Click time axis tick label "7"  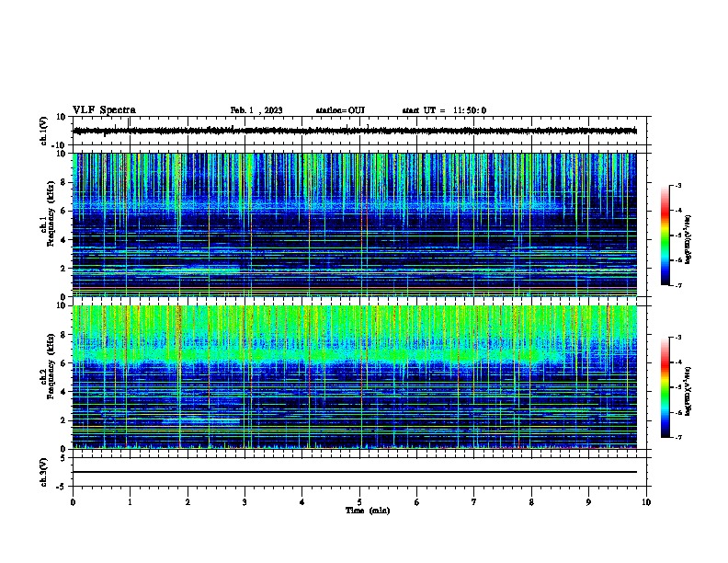click(474, 502)
